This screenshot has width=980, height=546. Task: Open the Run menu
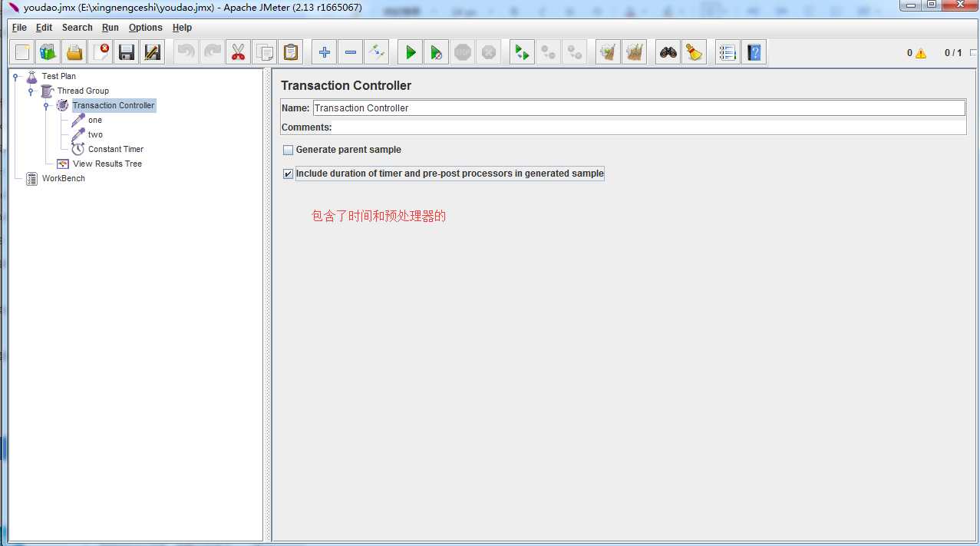pos(111,27)
